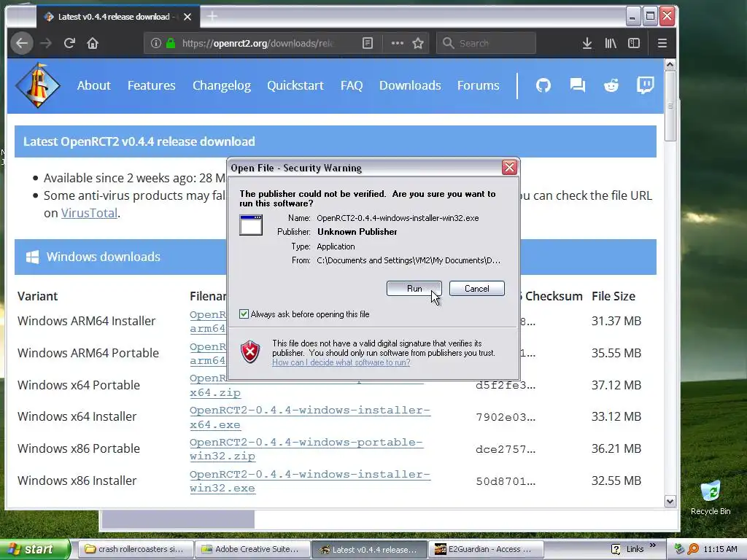
Task: Click the URL address bar text
Action: click(258, 43)
